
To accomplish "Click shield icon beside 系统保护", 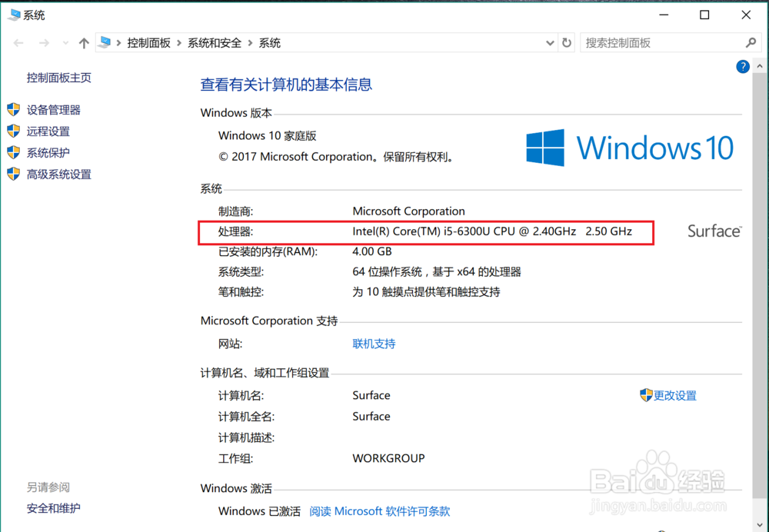I will tap(14, 152).
